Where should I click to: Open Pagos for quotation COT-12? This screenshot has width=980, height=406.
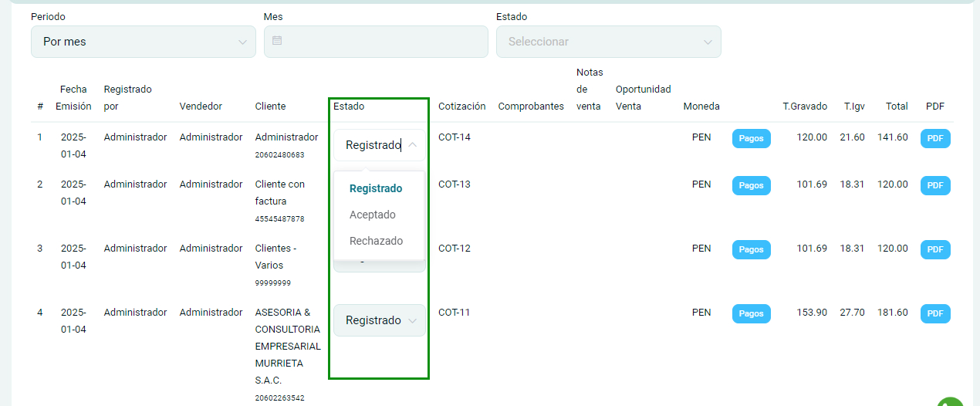pos(751,250)
